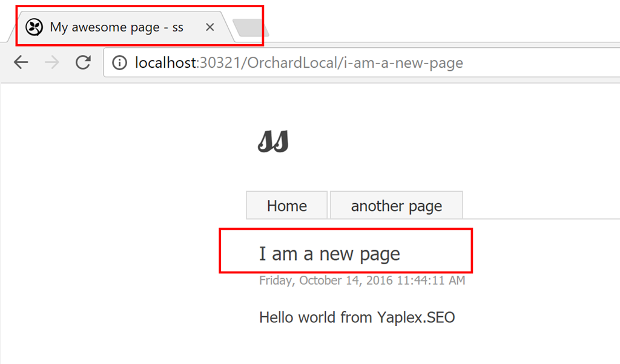This screenshot has height=364, width=620.
Task: Open the Home menu item
Action: 286,206
